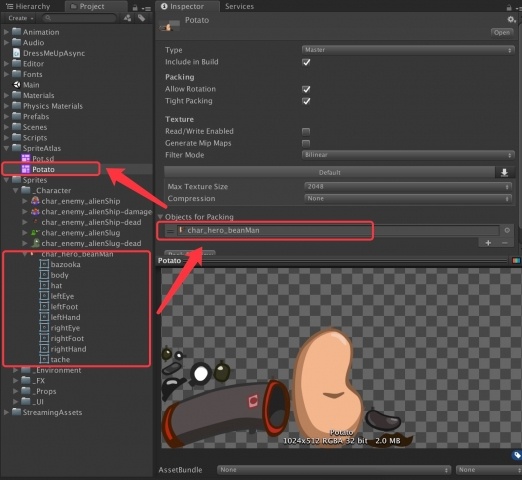Collapse the Objects for Packing section
Screen dimensions: 522x480
(160, 217)
